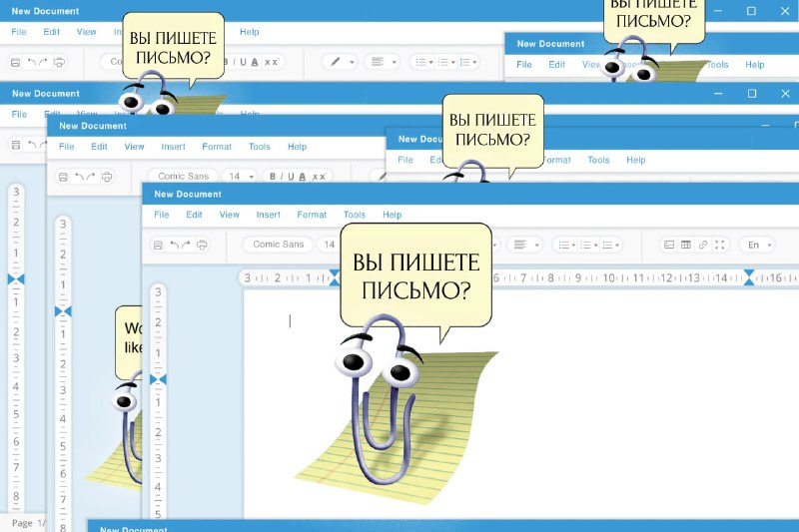The image size is (799, 532).
Task: Click the font color A in the topmost back window
Action: [255, 62]
